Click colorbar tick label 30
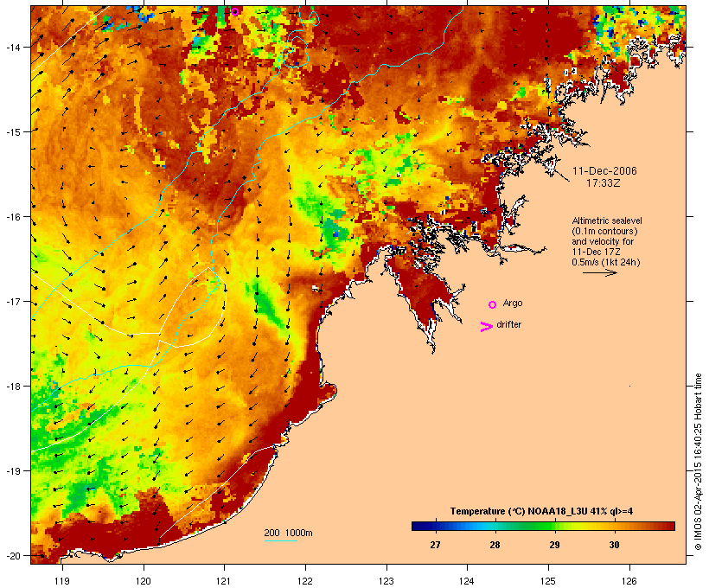Image resolution: width=709 pixels, height=588 pixels. (614, 545)
